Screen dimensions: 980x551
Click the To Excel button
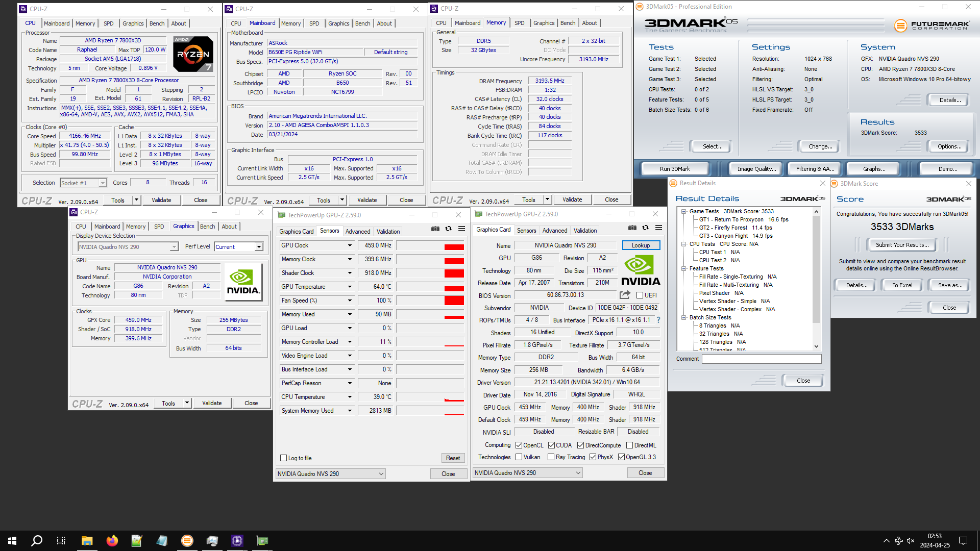902,285
